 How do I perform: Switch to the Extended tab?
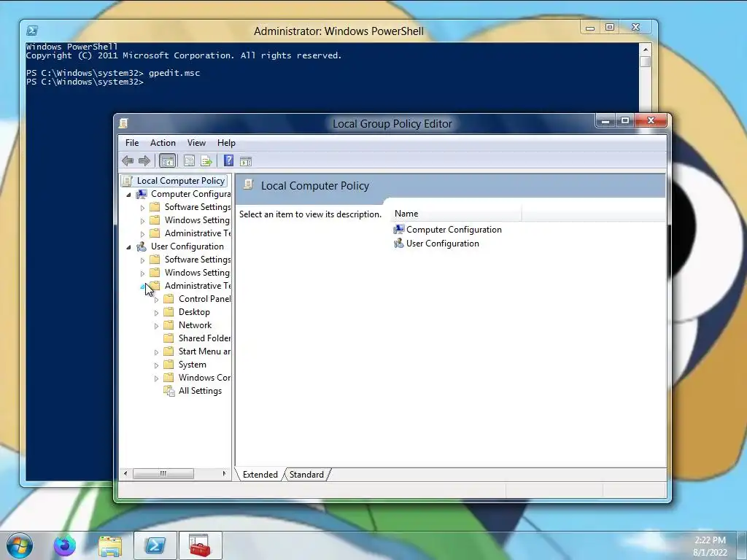tap(260, 475)
